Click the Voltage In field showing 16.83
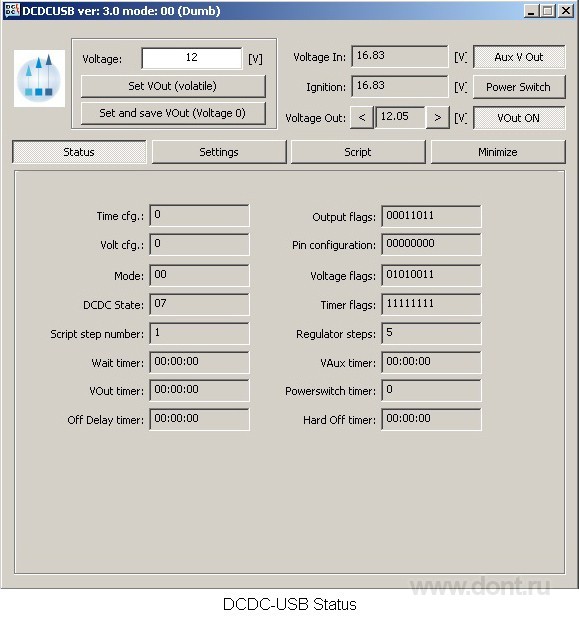This screenshot has width=579, height=622. (x=400, y=56)
